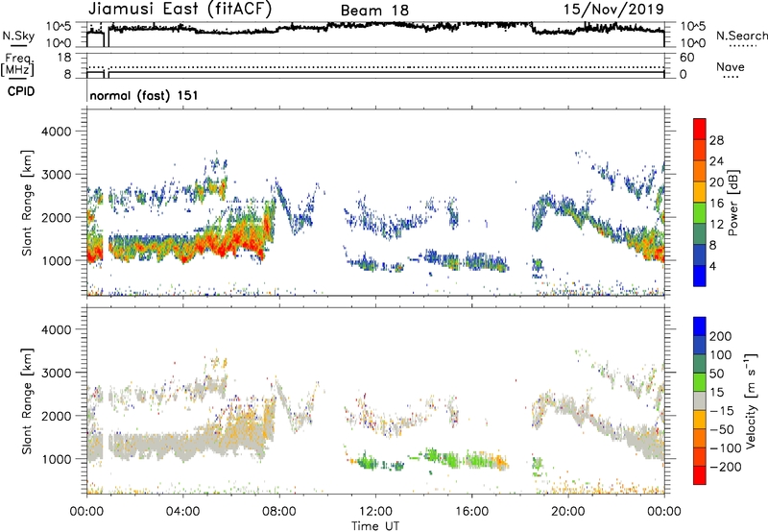The height and width of the screenshot is (532, 768).
Task: Click the yellow 16-20 dB power swatch
Action: click(x=700, y=192)
